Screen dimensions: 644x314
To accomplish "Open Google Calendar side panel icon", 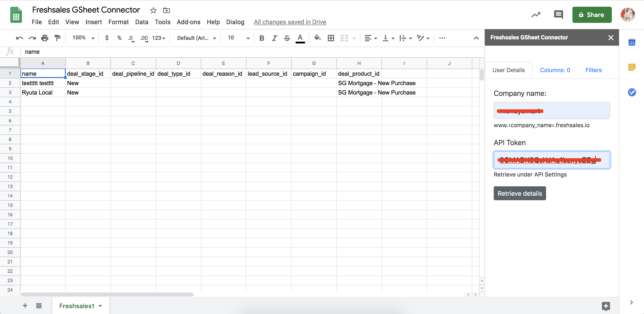I will tap(632, 42).
